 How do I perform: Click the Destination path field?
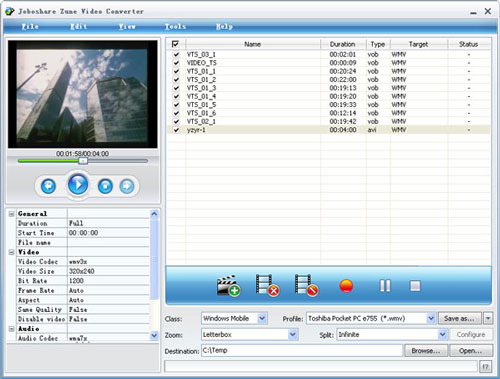point(302,351)
